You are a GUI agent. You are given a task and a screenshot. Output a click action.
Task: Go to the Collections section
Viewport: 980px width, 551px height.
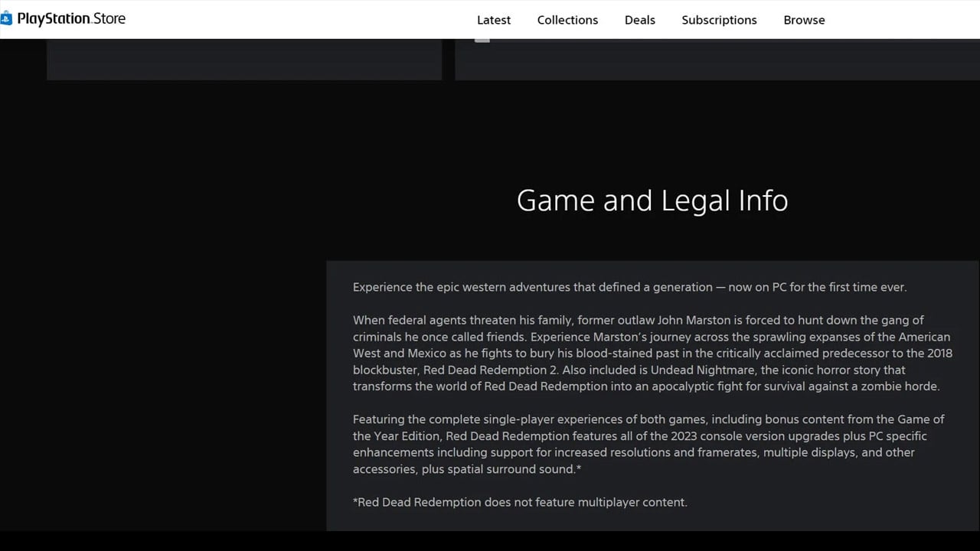(x=567, y=20)
